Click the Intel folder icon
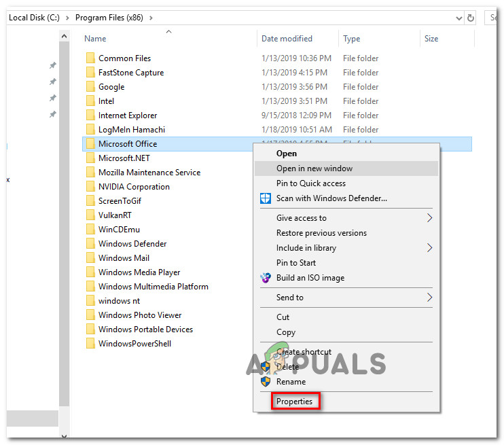This screenshot has height=445, width=504. 90,101
